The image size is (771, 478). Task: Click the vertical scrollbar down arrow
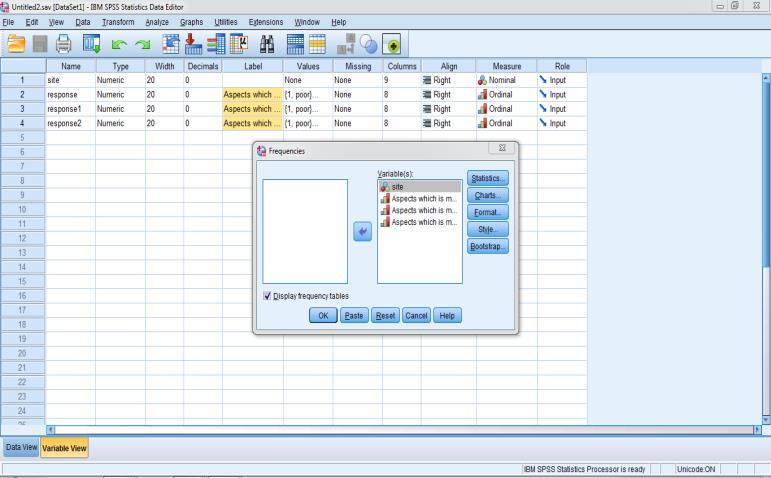point(766,419)
